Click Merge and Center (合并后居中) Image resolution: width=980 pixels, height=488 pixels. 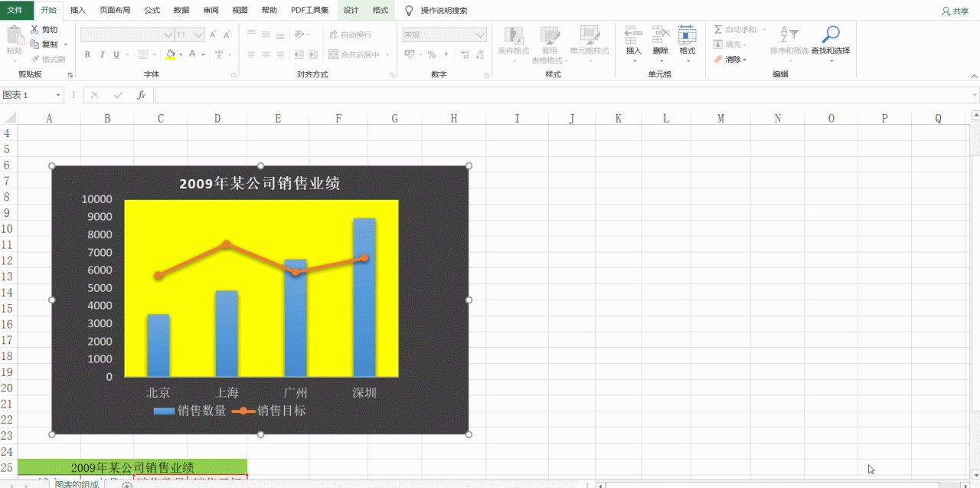pos(354,54)
